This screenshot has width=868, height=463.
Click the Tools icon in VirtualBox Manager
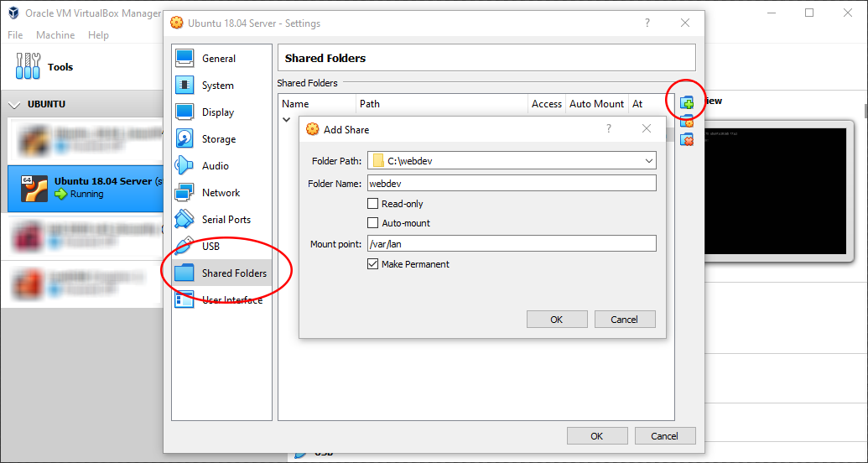(x=29, y=66)
